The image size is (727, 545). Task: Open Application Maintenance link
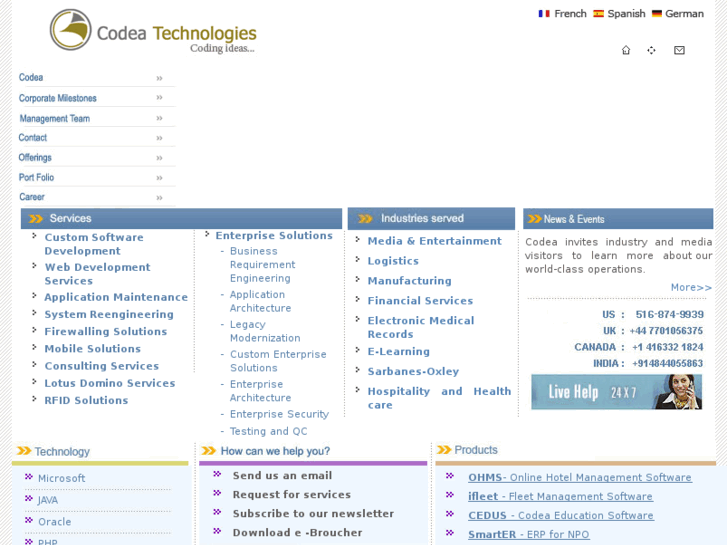[x=116, y=297]
